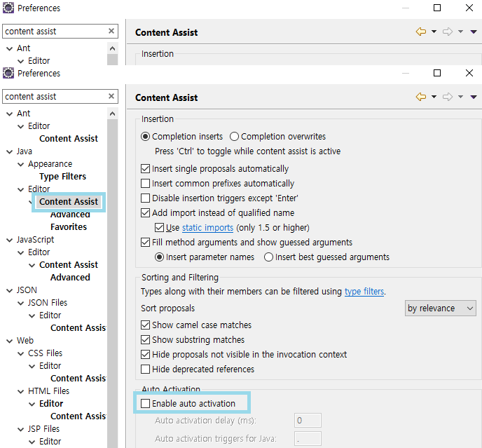Select Content Assist under Ant Editor
The width and height of the screenshot is (482, 448).
pos(69,138)
